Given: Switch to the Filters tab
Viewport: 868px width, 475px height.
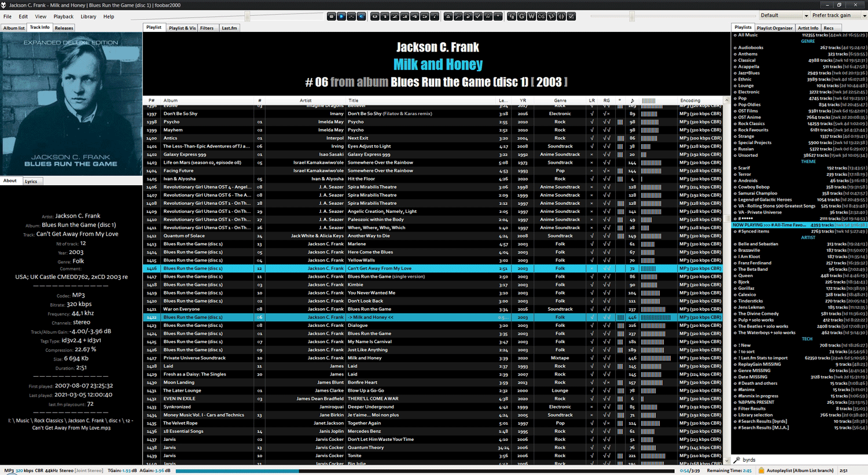Looking at the screenshot, I should (x=207, y=28).
